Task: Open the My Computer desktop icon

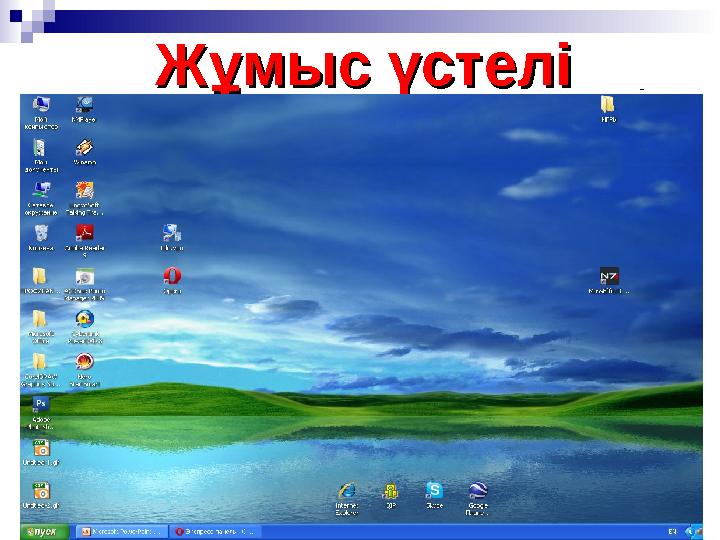Action: click(x=41, y=105)
